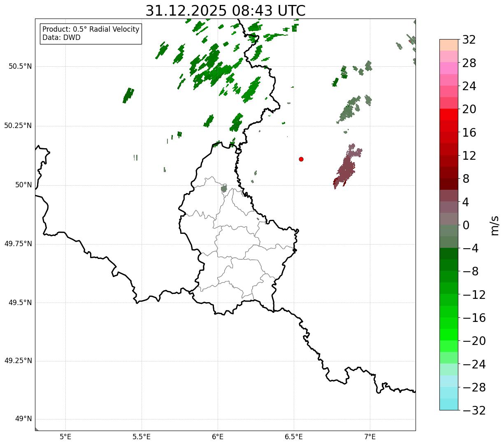Click the colorbar value 28

tap(469, 63)
